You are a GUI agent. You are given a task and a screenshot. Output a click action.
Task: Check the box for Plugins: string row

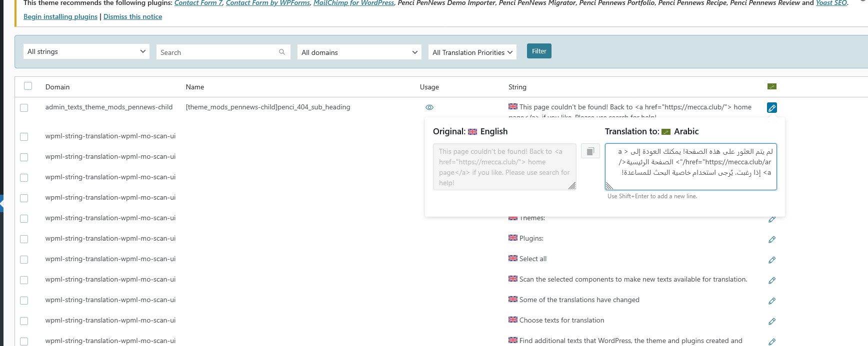click(x=24, y=239)
